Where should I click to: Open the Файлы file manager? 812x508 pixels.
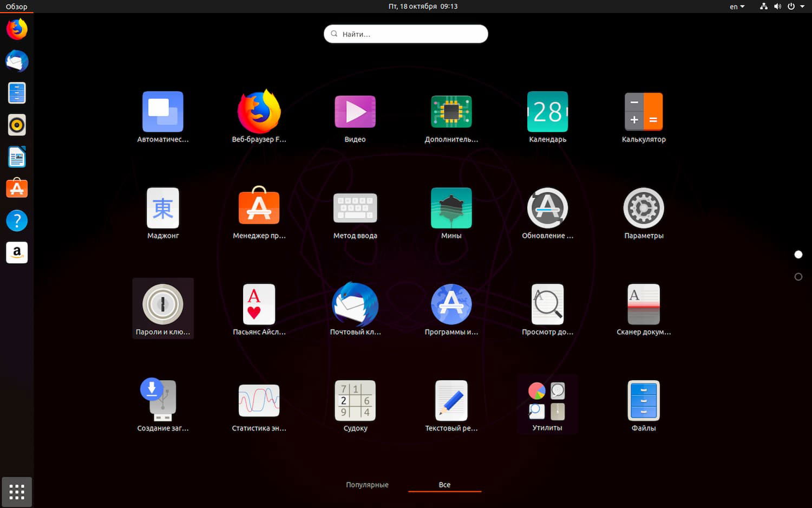pos(643,401)
